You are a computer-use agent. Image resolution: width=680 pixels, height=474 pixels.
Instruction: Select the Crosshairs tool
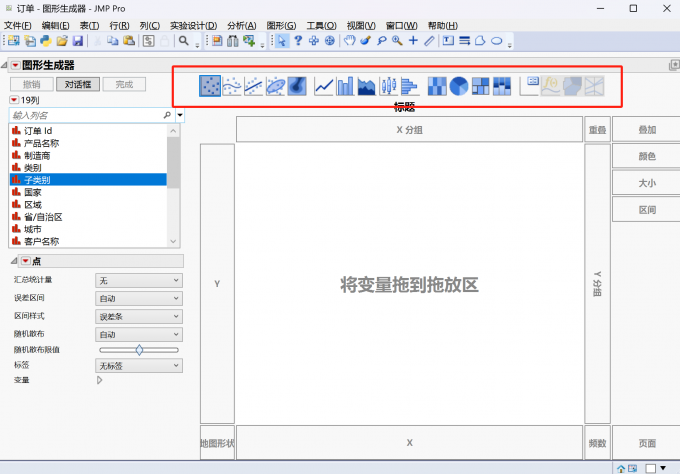(x=413, y=41)
